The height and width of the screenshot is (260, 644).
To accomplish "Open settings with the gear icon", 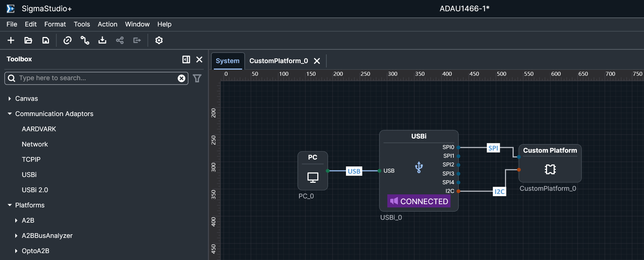I will 159,40.
